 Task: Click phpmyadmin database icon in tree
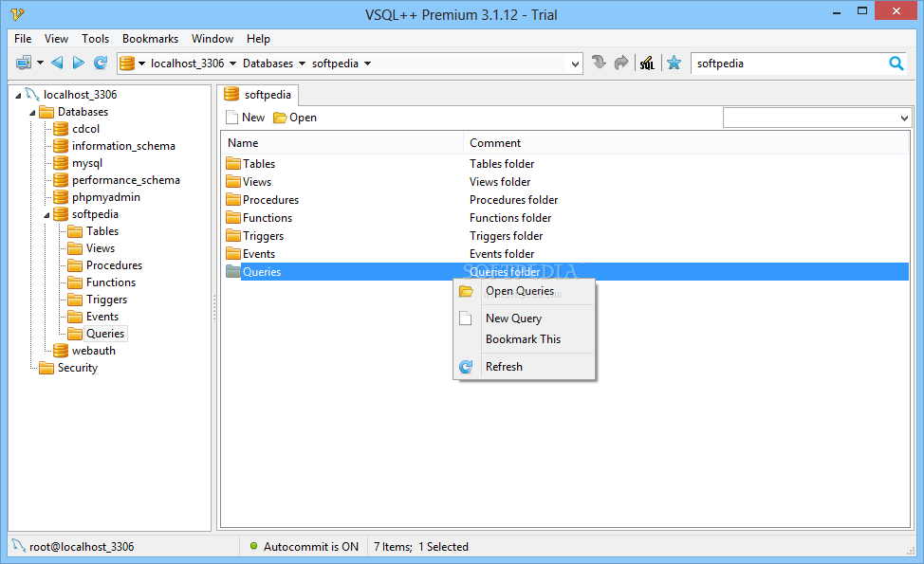coord(61,197)
